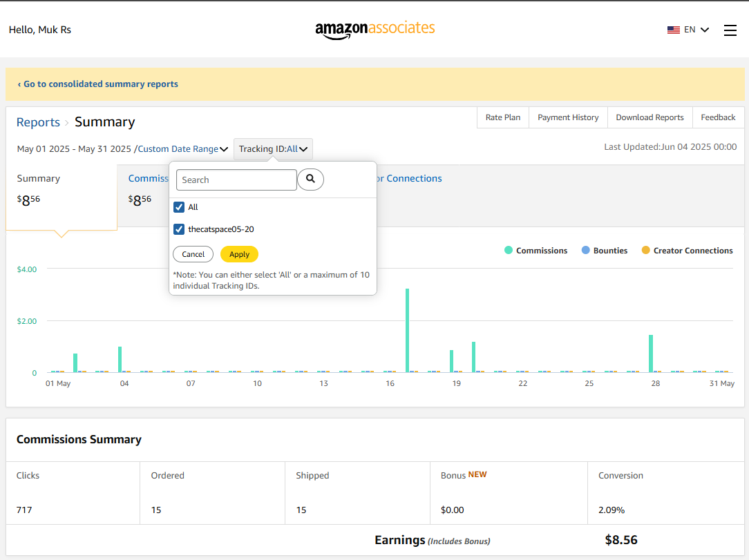Click the tallest commission bar on May 17
The width and height of the screenshot is (749, 560).
(408, 330)
